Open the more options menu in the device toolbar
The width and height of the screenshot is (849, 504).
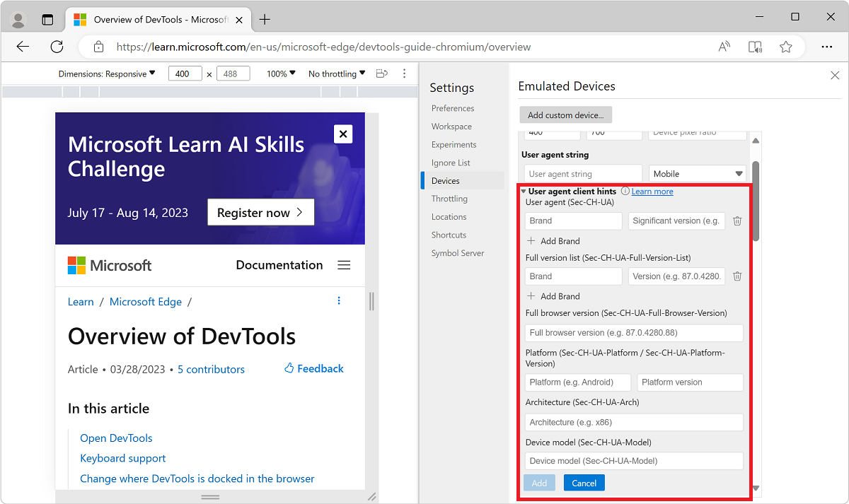404,73
